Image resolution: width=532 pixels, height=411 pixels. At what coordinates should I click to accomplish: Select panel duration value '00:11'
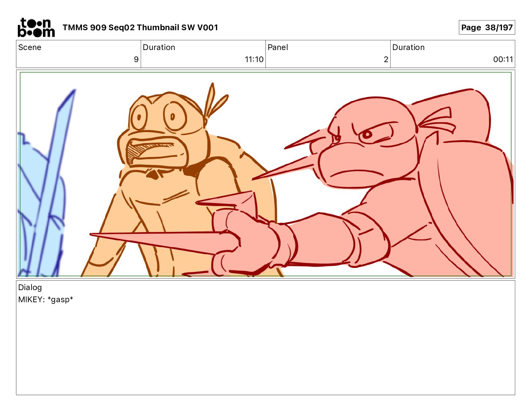tap(503, 59)
